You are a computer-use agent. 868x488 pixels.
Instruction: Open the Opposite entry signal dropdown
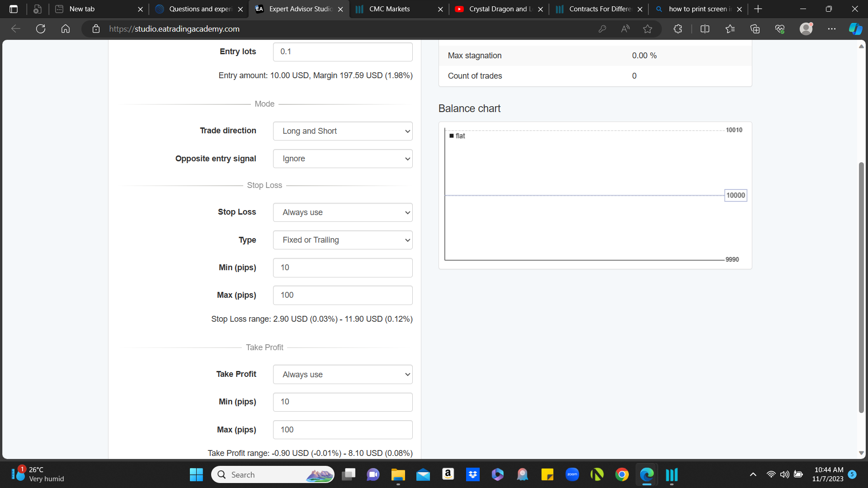343,159
